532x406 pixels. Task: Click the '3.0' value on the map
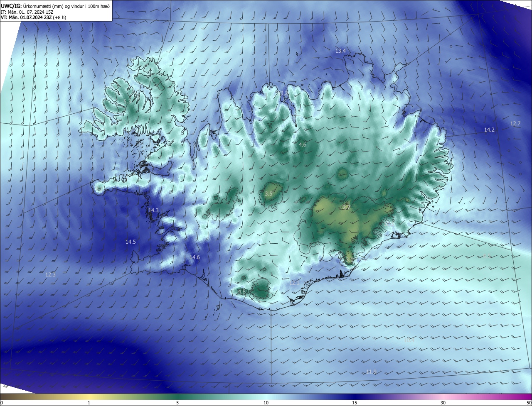[350, 260]
